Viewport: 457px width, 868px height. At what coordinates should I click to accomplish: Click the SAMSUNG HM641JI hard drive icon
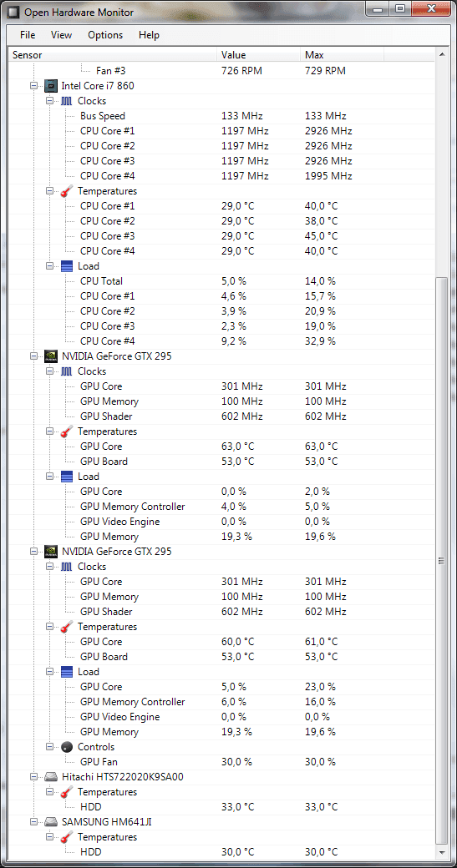[x=52, y=821]
